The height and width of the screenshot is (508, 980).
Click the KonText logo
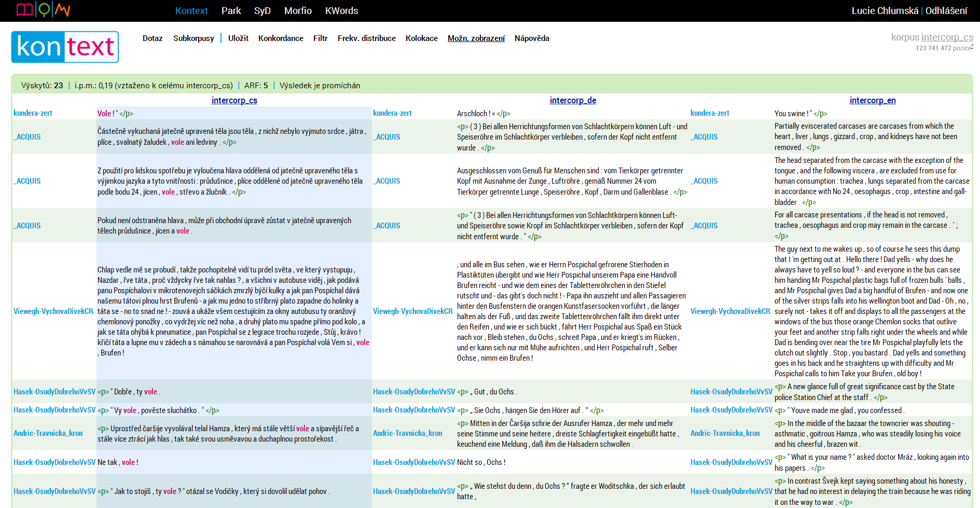pos(65,47)
